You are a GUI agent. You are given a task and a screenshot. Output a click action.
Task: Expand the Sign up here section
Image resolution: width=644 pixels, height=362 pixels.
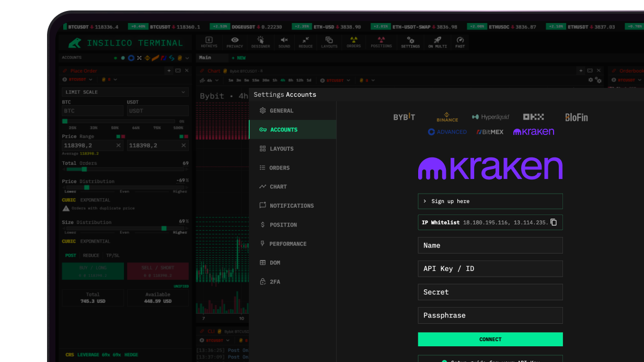[490, 201]
